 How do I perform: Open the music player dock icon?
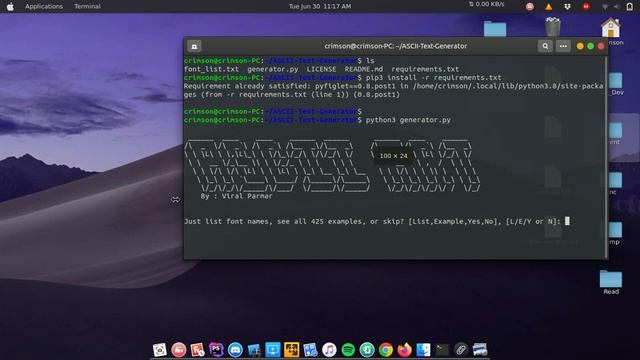(329, 350)
